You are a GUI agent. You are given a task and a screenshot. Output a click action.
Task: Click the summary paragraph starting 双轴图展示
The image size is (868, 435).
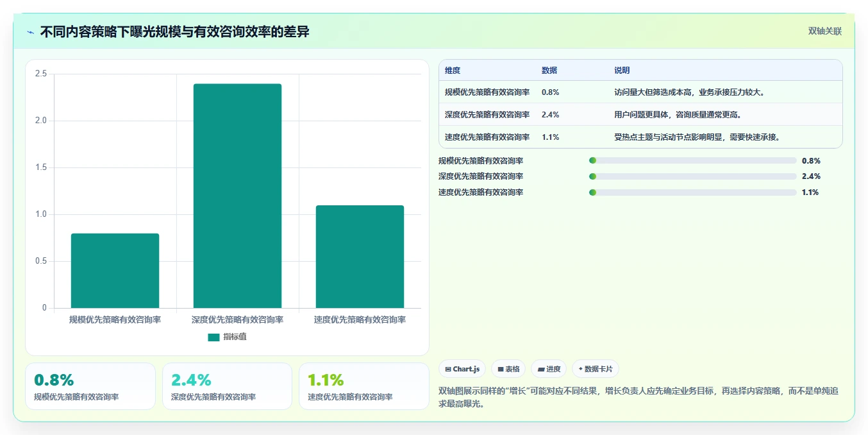pyautogui.click(x=639, y=397)
